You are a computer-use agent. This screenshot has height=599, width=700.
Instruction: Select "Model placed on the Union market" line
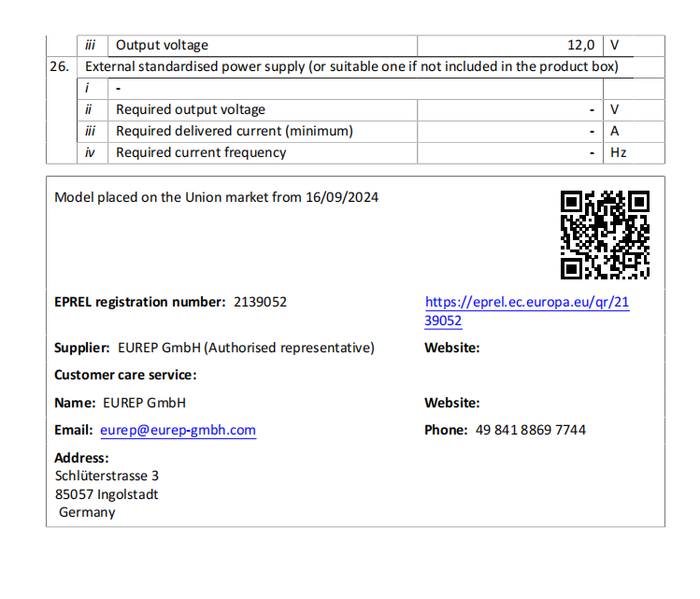click(216, 197)
